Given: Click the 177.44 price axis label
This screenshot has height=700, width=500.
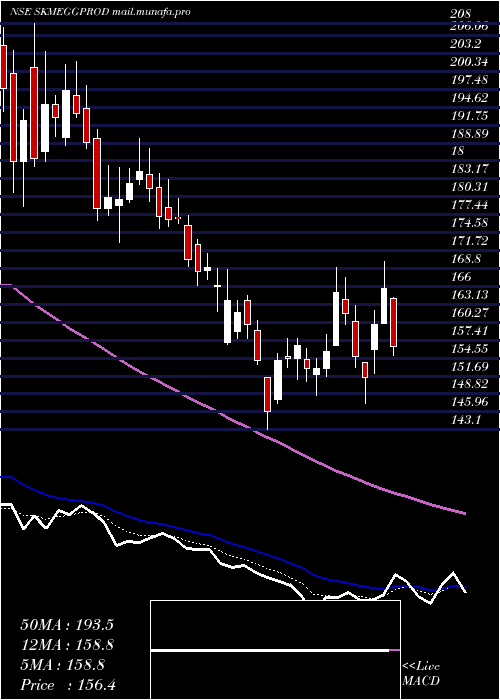Looking at the screenshot, I should pos(470,204).
